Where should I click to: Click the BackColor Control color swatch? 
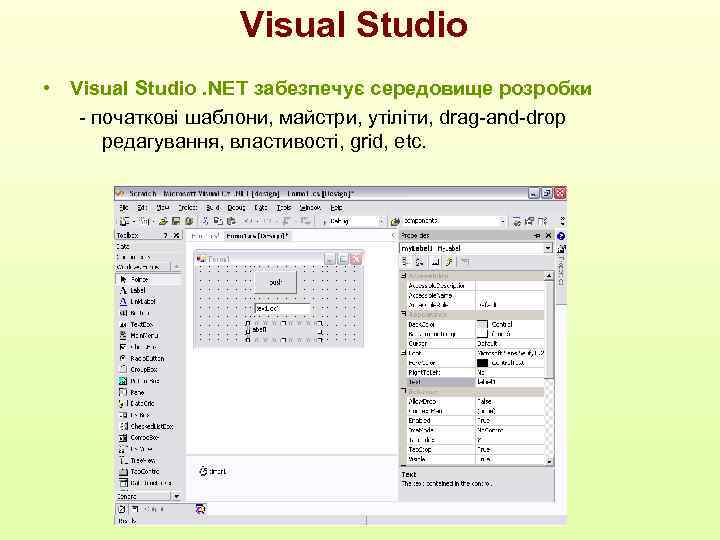tap(482, 324)
